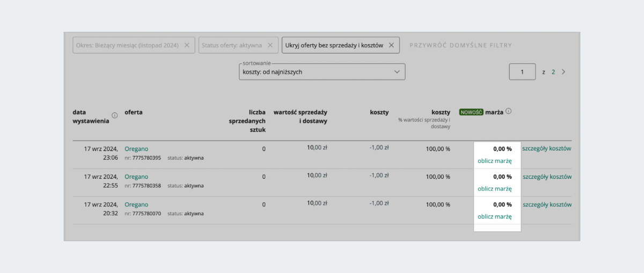The image size is (644, 273).
Task: Click the info icon next to 'data wystawienia'
Action: [x=115, y=115]
